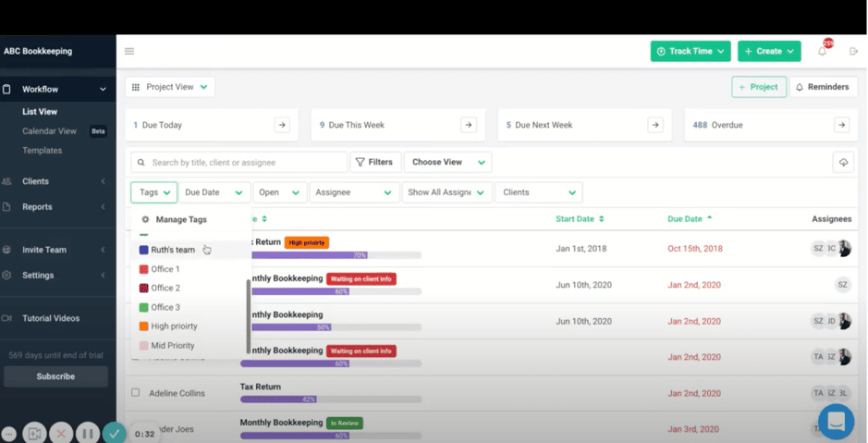This screenshot has width=868, height=443.
Task: Open the Show All Assignees dropdown
Action: coord(446,192)
